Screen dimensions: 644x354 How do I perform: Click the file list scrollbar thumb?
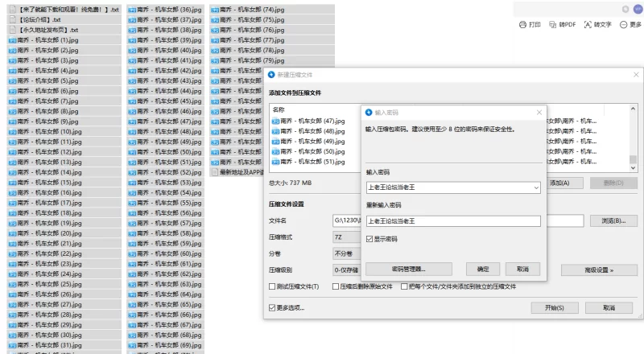[633, 159]
